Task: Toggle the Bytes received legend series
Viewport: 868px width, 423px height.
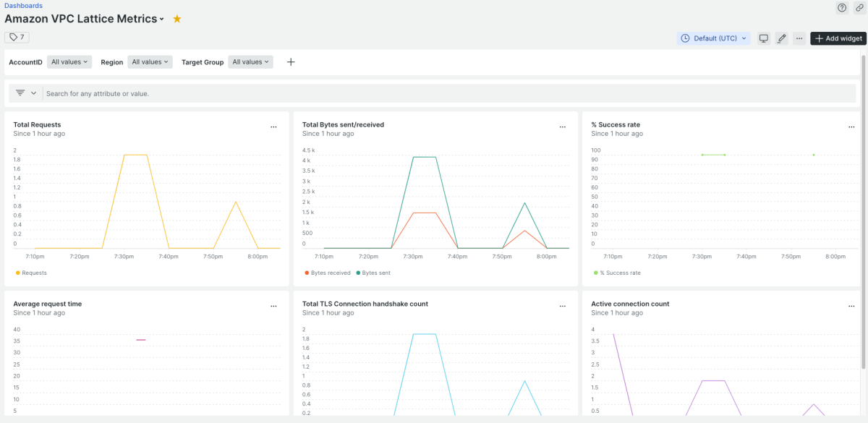Action: (x=328, y=273)
